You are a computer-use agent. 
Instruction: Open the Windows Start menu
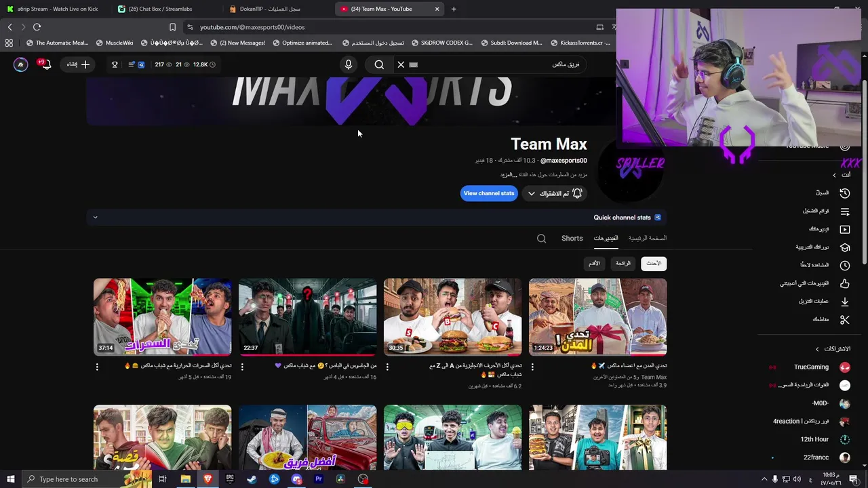click(10, 479)
